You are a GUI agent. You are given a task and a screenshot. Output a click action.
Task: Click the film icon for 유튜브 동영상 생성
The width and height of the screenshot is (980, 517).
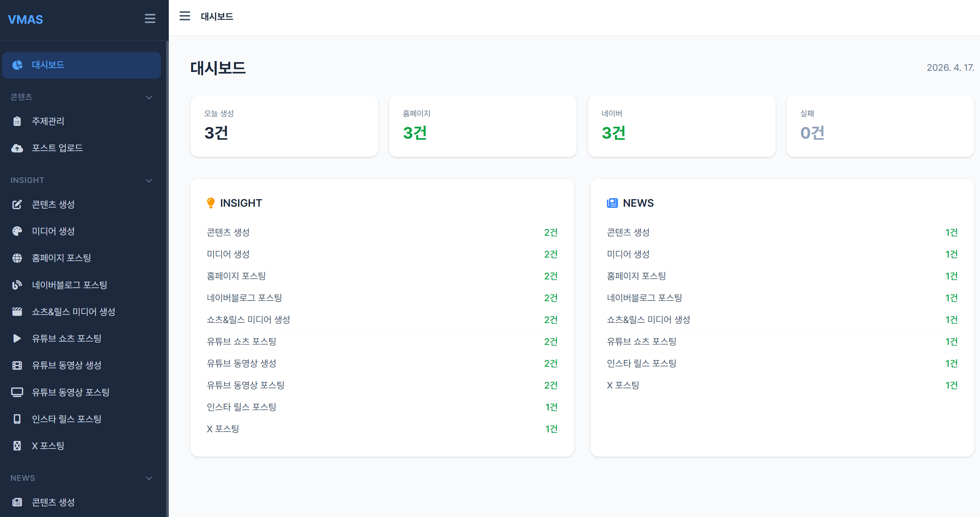pyautogui.click(x=17, y=365)
